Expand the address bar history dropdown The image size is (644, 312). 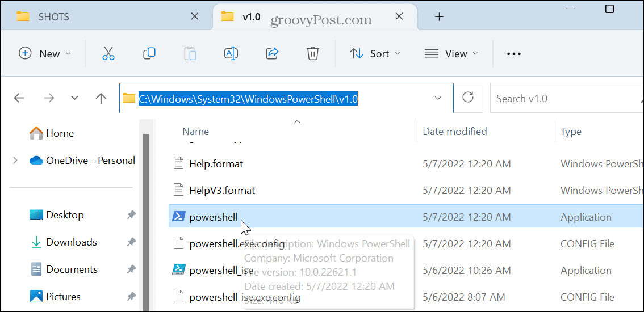(438, 98)
